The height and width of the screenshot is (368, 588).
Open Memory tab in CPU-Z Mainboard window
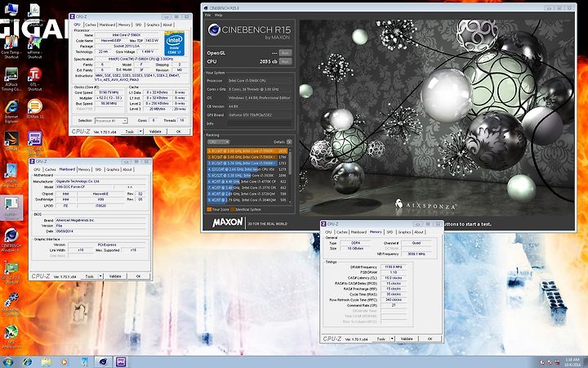(84, 170)
